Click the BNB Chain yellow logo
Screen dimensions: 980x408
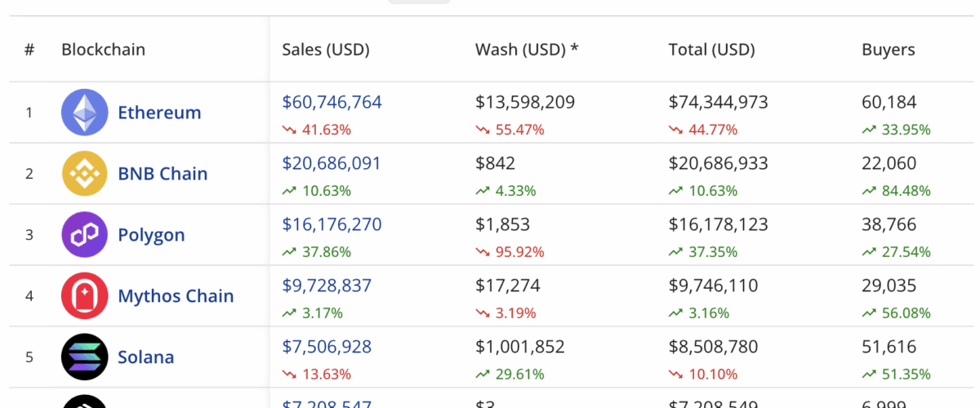[x=84, y=174]
